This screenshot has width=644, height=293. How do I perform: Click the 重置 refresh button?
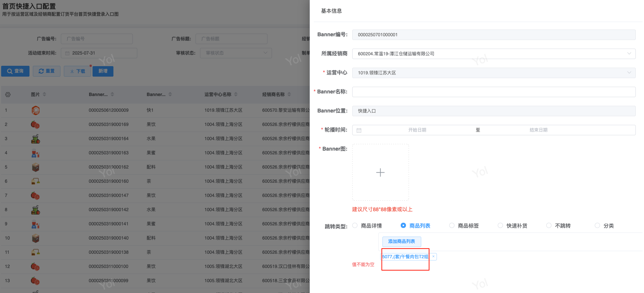point(47,71)
